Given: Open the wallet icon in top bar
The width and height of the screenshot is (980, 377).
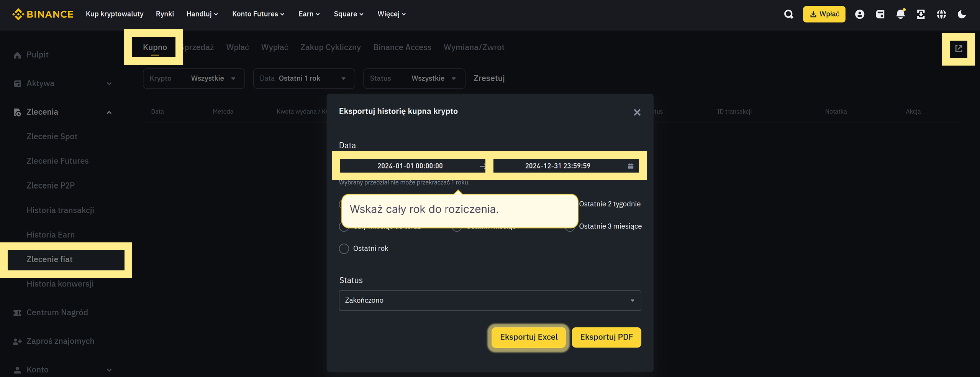Looking at the screenshot, I should tap(880, 14).
